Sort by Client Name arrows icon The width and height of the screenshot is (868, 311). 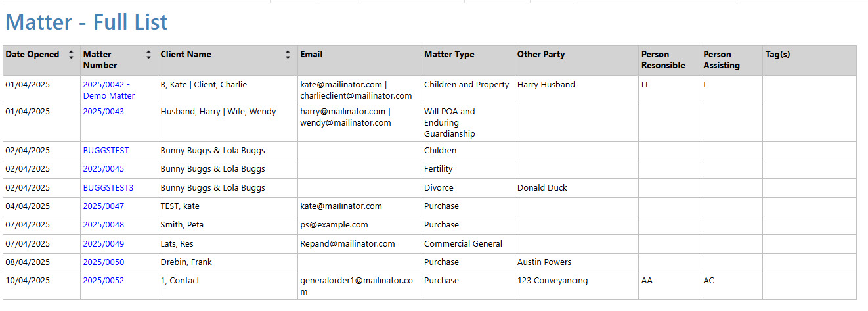288,55
